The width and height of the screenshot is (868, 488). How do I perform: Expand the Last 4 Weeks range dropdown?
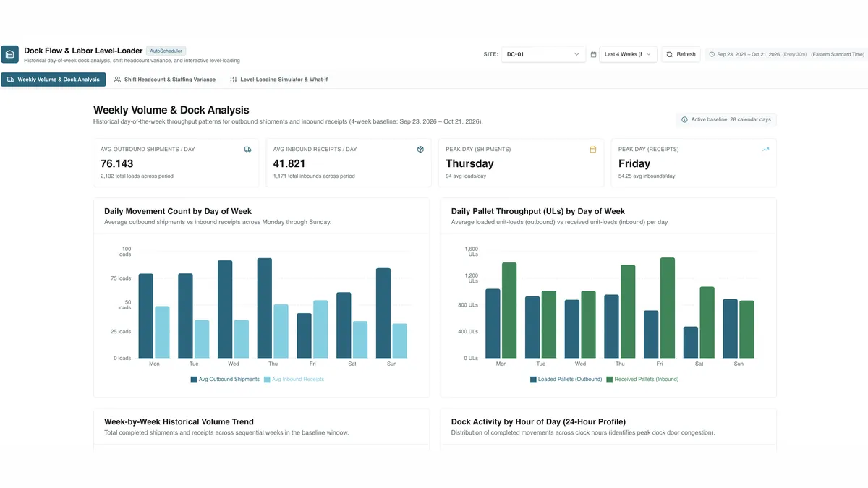point(628,54)
